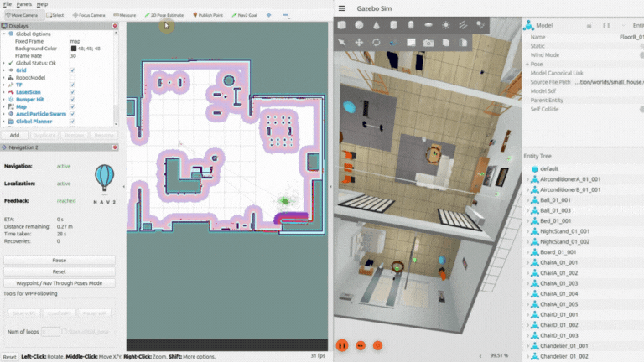The height and width of the screenshot is (362, 644).
Task: Take a Gazebo scene screenshot
Action: [x=428, y=42]
